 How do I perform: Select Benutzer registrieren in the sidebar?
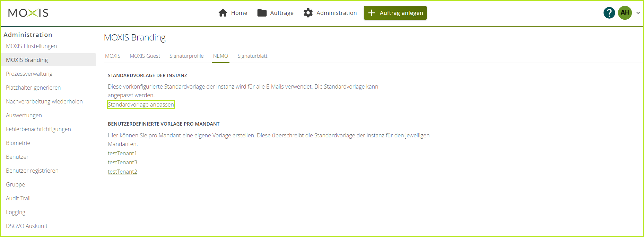coord(32,171)
